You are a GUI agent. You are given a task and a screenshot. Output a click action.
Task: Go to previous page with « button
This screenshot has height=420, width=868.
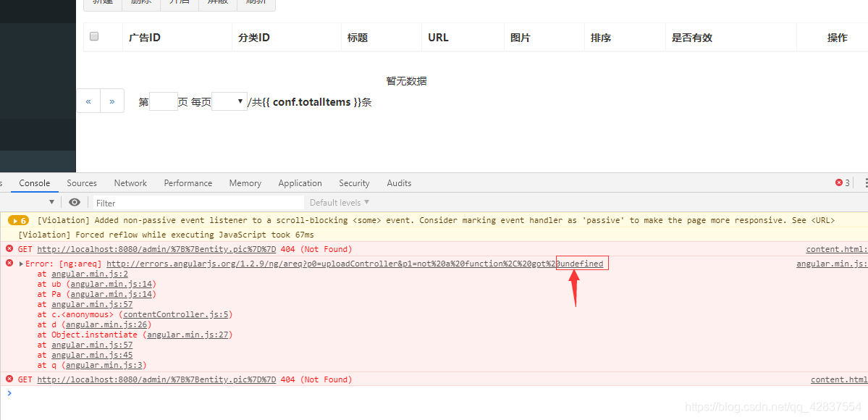point(88,101)
